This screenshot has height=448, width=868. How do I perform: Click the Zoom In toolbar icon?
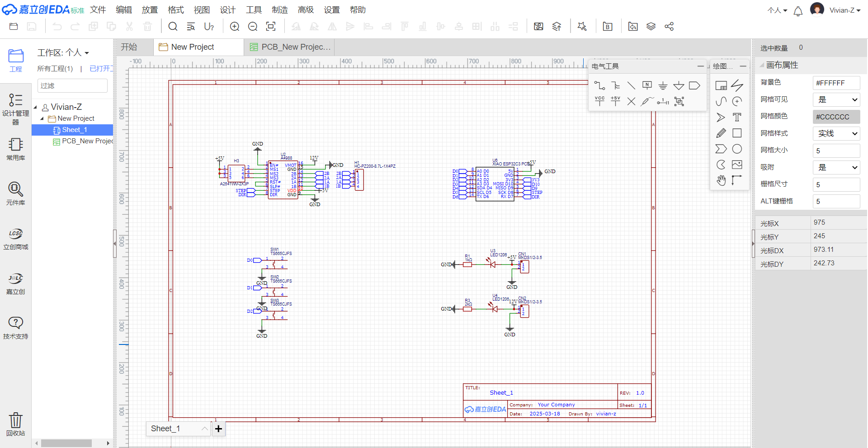235,27
